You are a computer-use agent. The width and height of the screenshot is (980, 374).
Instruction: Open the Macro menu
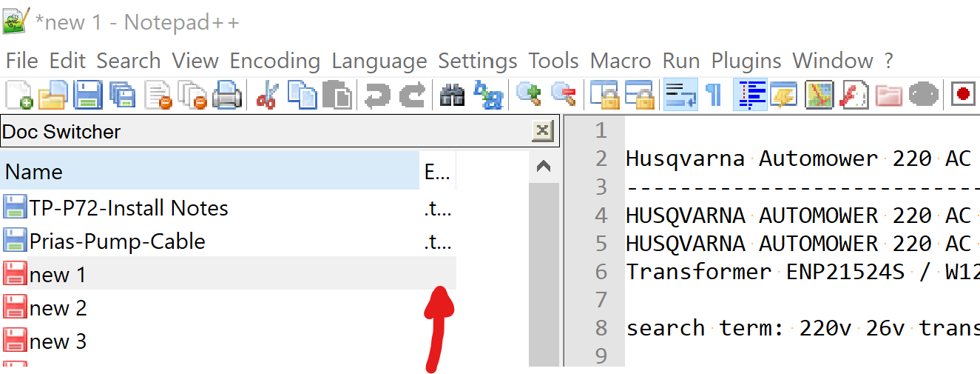pos(621,61)
